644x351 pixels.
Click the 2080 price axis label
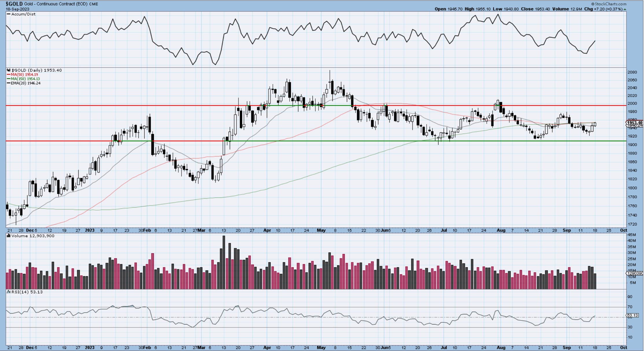coord(632,72)
